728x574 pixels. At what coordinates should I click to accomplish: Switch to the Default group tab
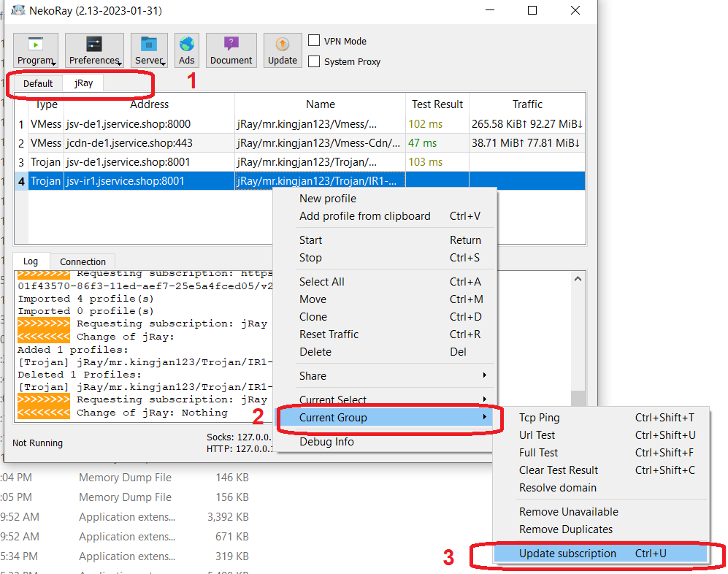point(38,83)
